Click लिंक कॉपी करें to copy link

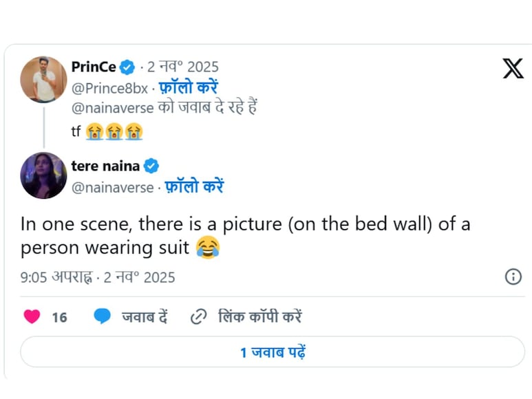coord(259,317)
